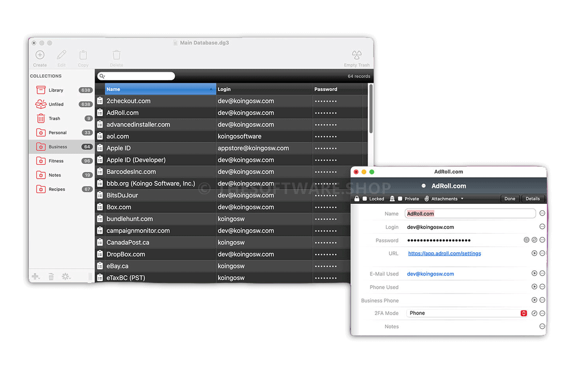Click the Edit pencil toolbar icon

(x=61, y=55)
